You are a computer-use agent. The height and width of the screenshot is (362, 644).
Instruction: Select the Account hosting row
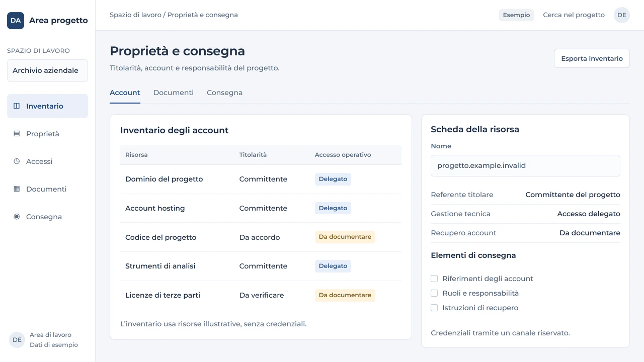pyautogui.click(x=261, y=208)
